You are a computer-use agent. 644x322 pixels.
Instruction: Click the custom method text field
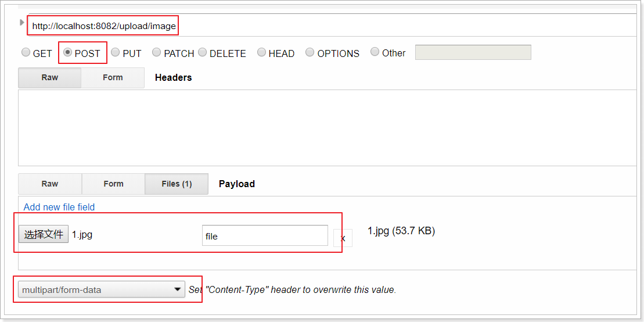point(473,53)
